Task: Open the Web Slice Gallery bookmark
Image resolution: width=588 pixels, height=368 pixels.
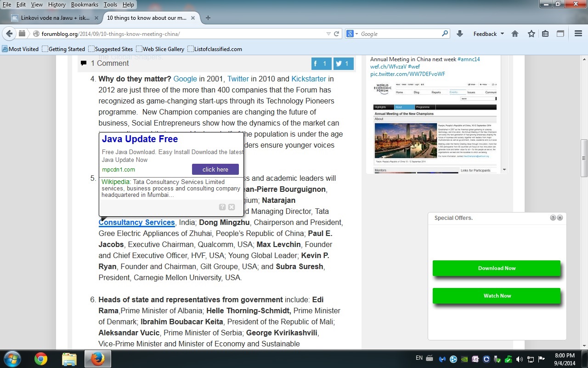Action: point(160,49)
